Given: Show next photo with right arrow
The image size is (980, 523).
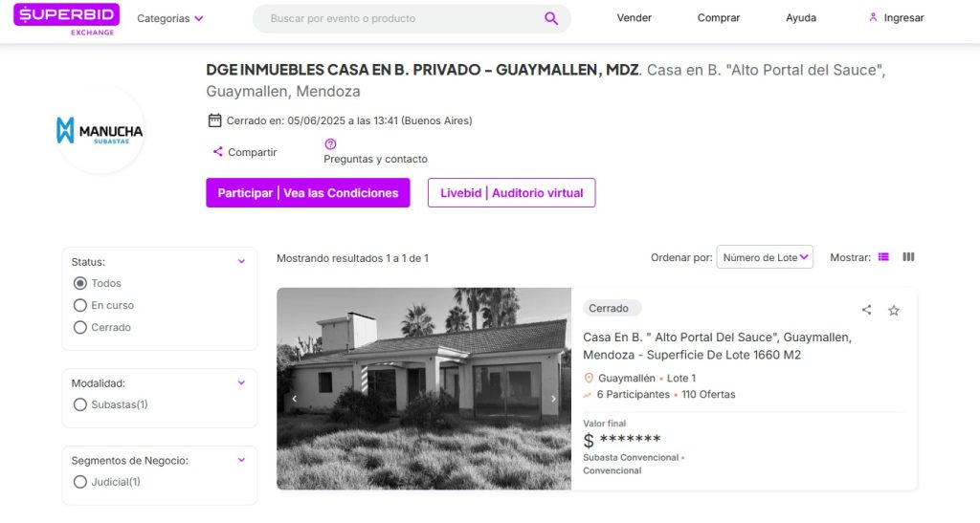Looking at the screenshot, I should (553, 398).
